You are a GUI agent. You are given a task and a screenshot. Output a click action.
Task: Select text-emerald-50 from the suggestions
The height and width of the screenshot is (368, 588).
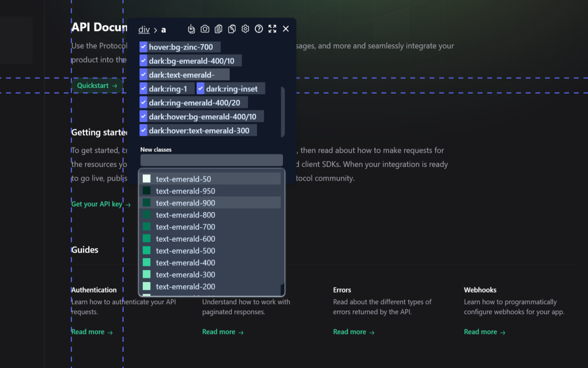[210, 179]
